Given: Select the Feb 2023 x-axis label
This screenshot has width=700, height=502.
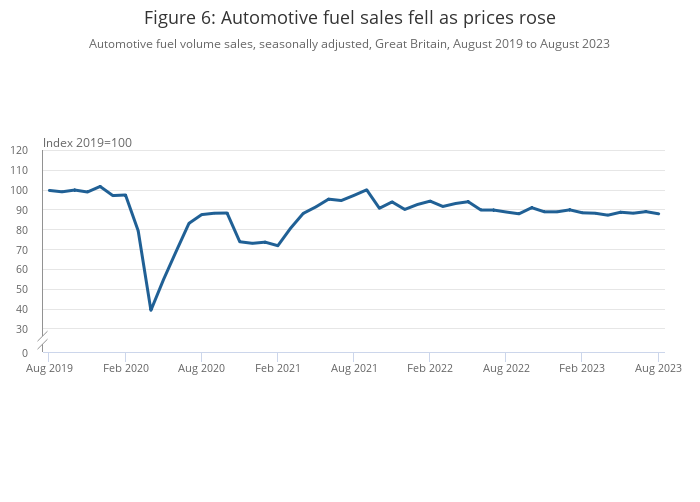Looking at the screenshot, I should tap(581, 368).
